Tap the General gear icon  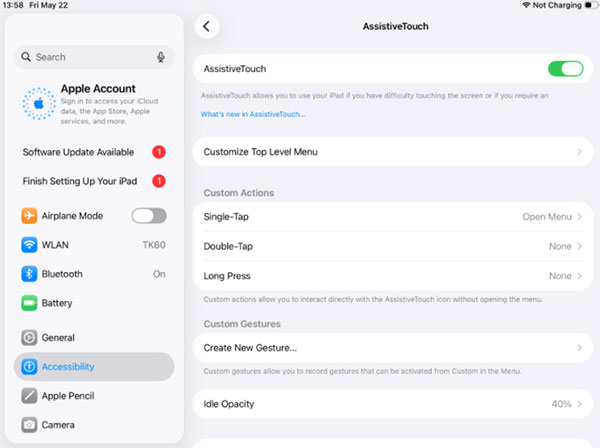(x=29, y=337)
